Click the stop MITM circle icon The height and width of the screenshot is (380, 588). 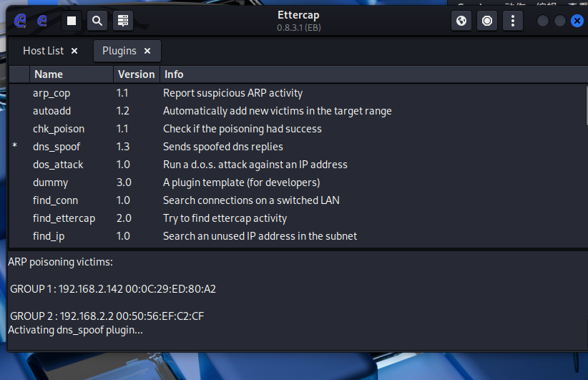(487, 21)
